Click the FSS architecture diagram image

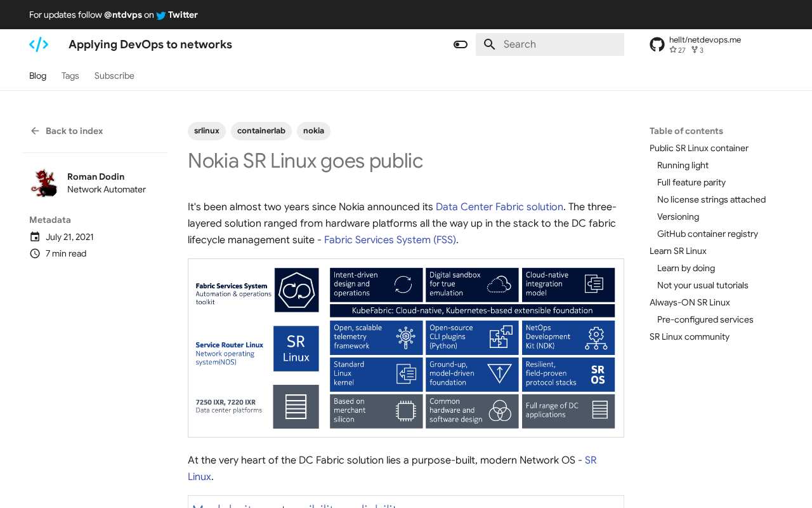[406, 348]
